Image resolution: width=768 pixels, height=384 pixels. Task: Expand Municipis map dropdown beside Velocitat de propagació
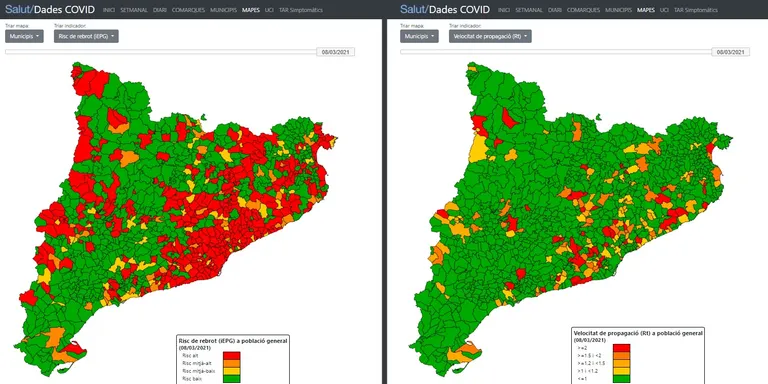(x=419, y=36)
